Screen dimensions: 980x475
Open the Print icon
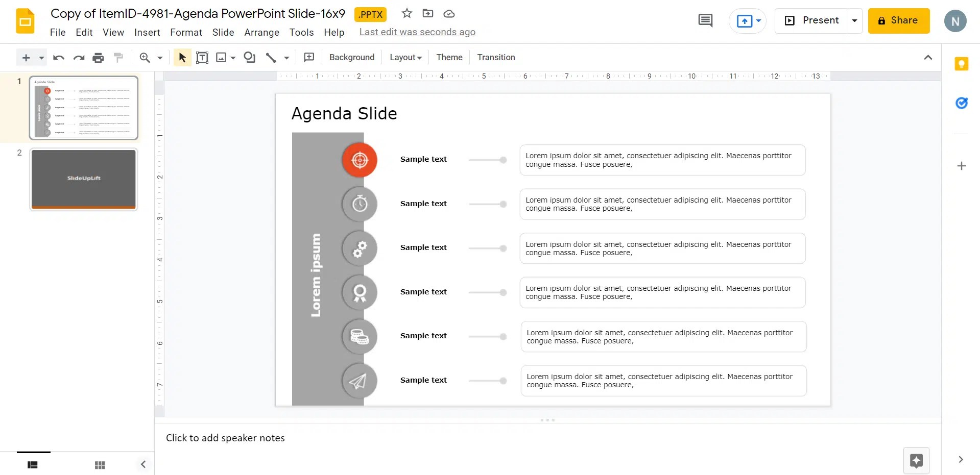(x=98, y=57)
